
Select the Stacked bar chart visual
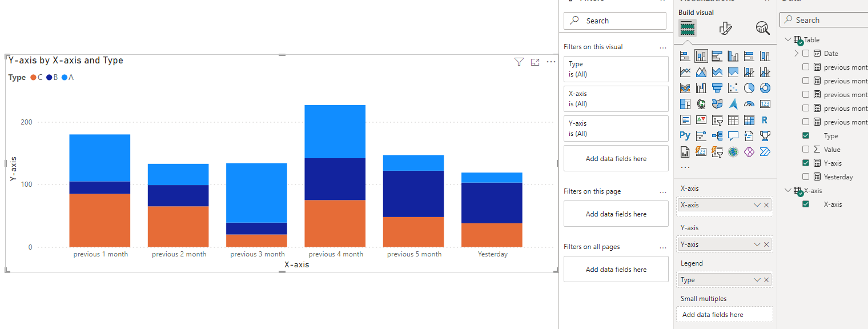pyautogui.click(x=685, y=56)
